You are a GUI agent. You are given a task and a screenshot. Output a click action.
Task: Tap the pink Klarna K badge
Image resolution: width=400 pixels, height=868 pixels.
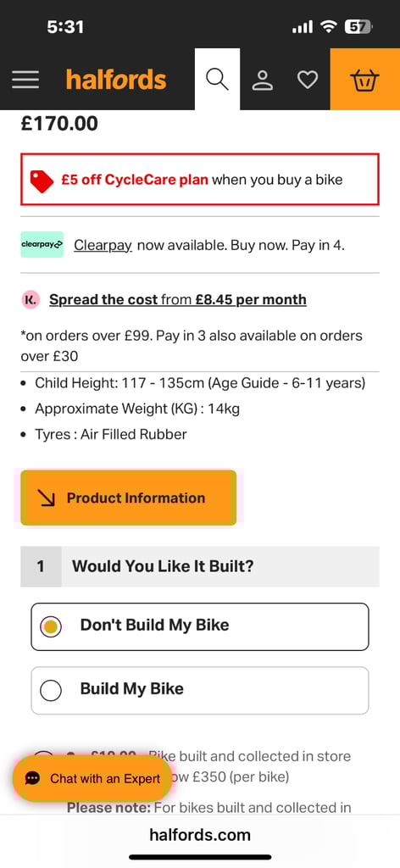31,300
